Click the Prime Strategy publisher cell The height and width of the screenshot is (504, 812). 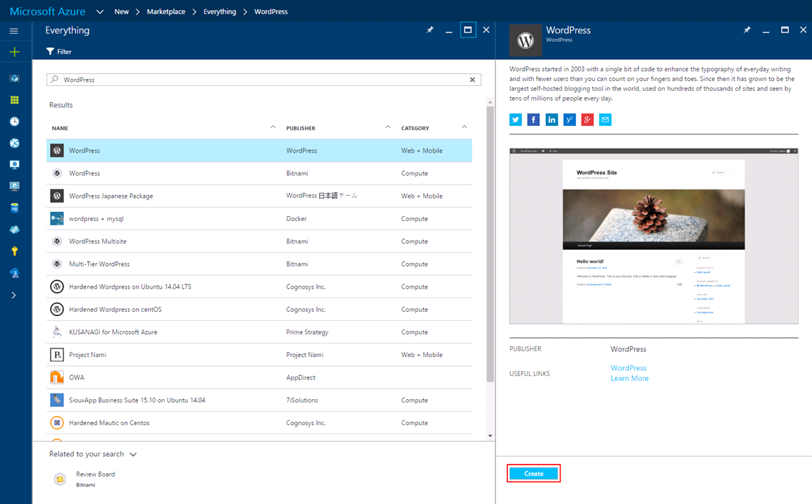(307, 332)
